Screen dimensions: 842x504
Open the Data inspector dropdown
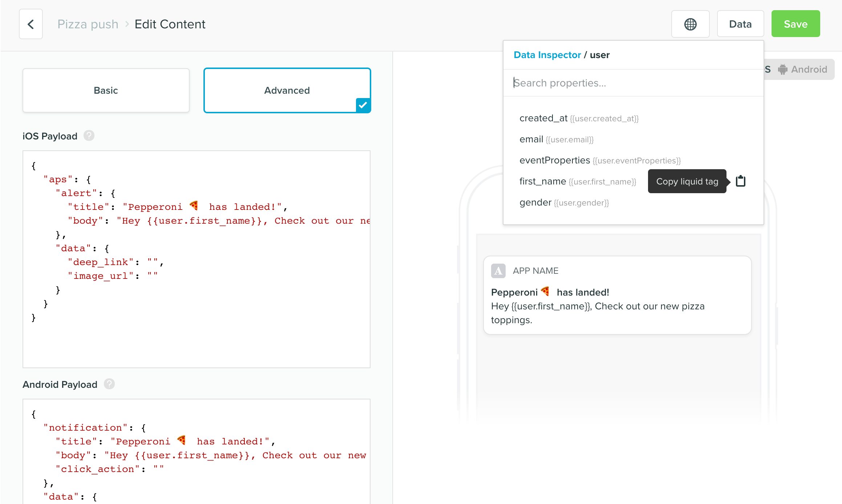point(740,24)
